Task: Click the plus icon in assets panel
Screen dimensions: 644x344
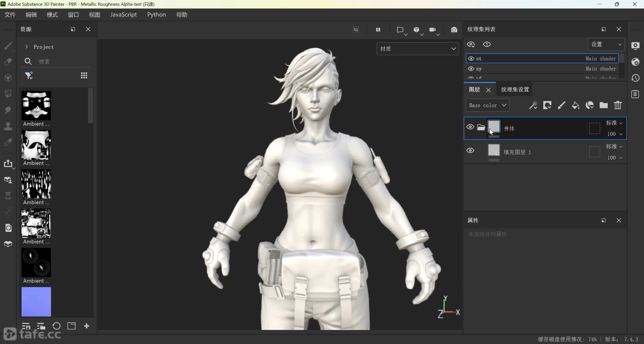Action: 86,326
